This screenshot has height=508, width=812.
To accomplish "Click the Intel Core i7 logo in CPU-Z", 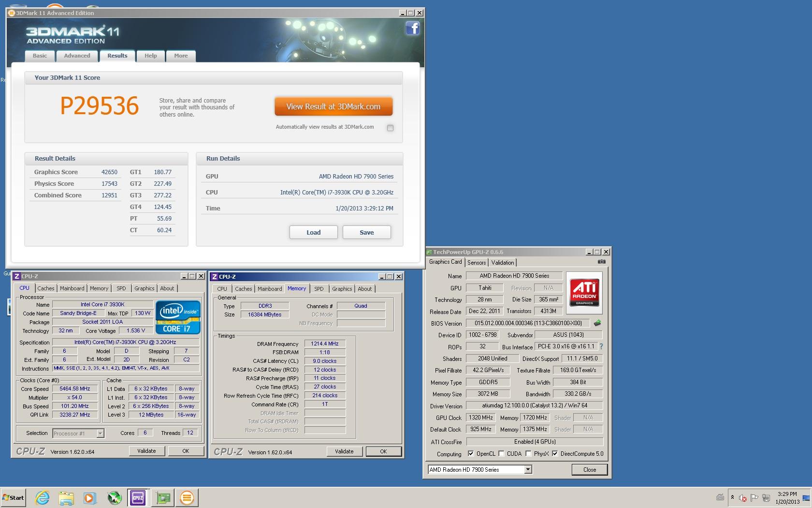I will point(178,317).
